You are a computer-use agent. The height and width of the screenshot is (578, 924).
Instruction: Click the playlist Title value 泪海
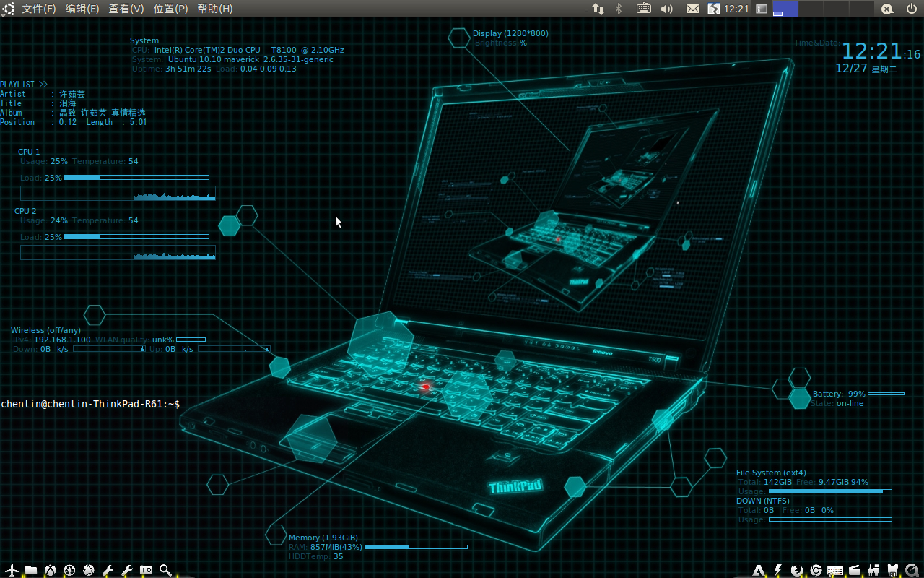click(68, 103)
